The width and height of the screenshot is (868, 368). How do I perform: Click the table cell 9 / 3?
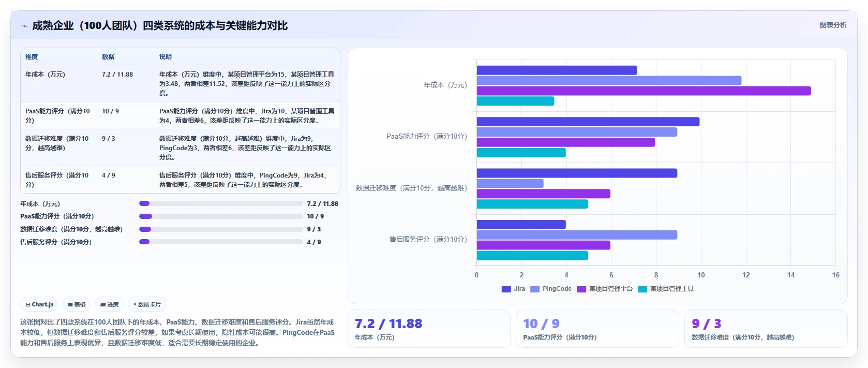(109, 139)
